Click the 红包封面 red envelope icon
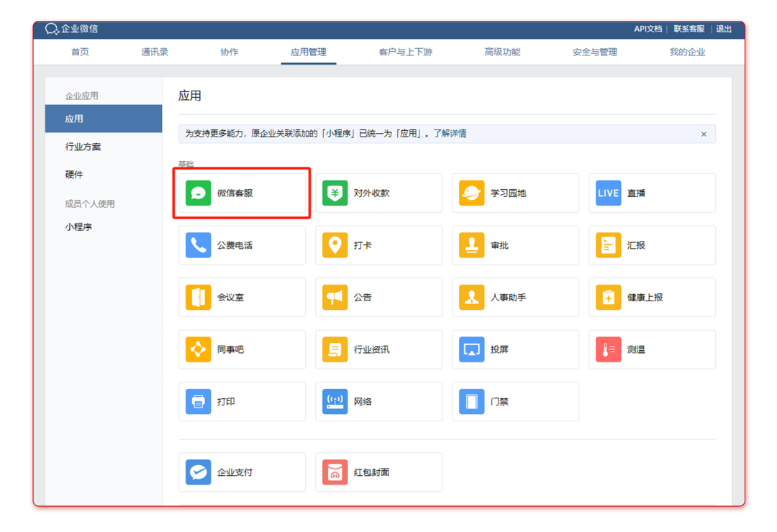 pos(335,472)
